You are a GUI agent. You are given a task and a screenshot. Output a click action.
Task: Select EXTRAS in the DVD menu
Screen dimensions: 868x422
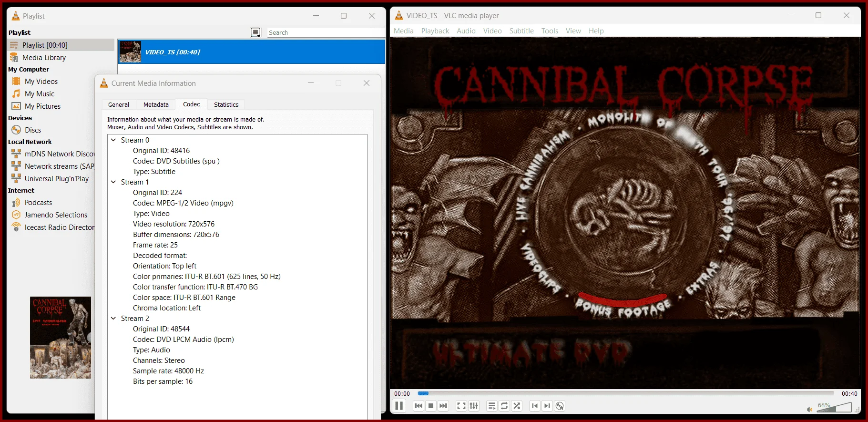(x=703, y=278)
